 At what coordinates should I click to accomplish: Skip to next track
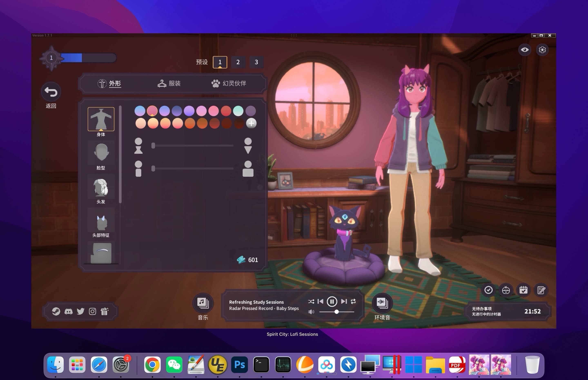click(x=344, y=301)
